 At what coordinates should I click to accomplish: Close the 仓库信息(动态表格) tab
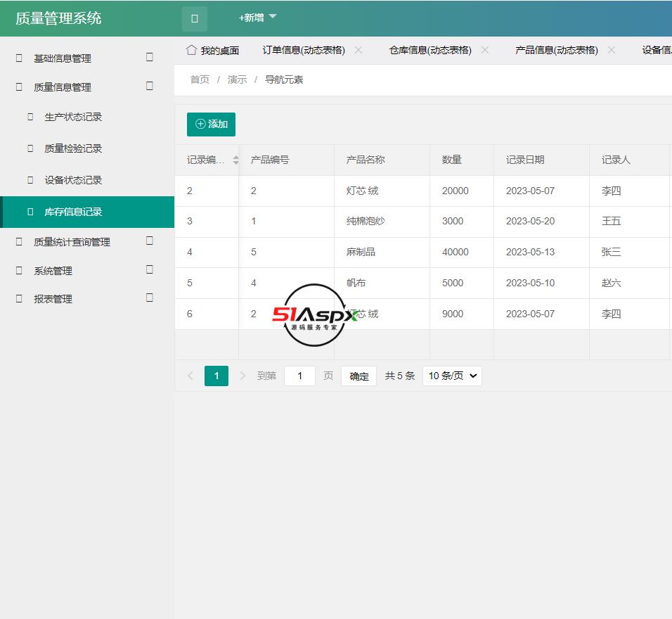tap(484, 50)
